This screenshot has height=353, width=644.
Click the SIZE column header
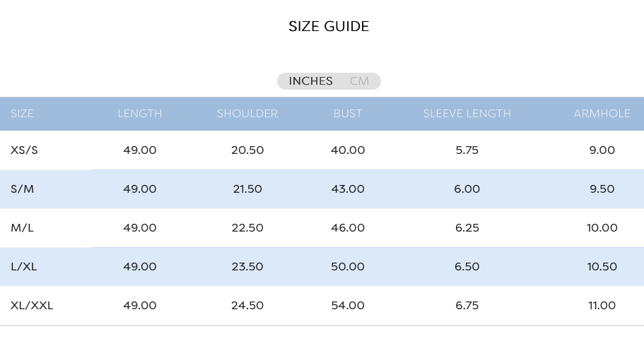pyautogui.click(x=22, y=114)
